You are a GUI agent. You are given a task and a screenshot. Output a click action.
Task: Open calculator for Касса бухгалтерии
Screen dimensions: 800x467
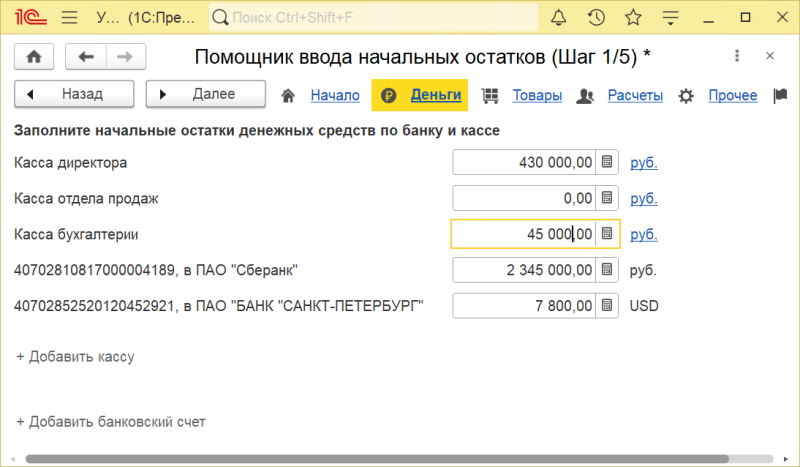(x=607, y=234)
